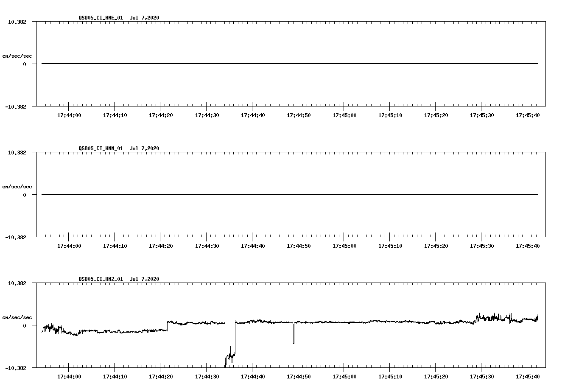
Task: Click the zero axis label on HNE plot
Action: 25,64
